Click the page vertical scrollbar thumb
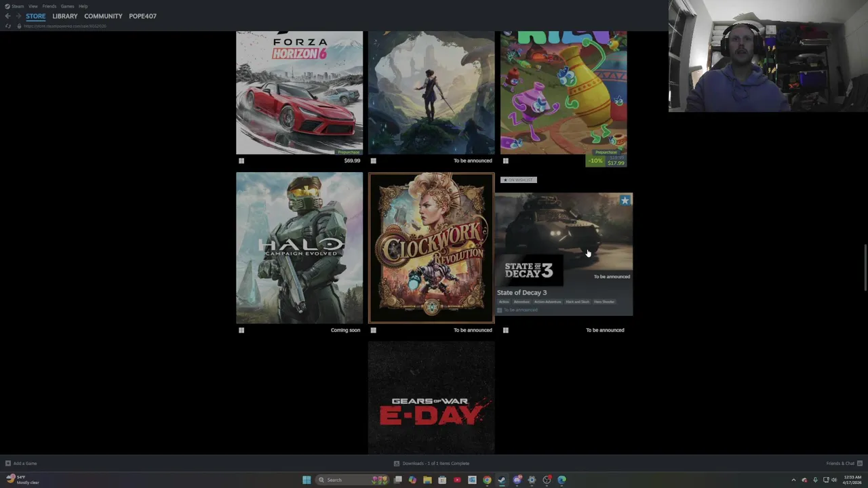Image resolution: width=868 pixels, height=488 pixels. pyautogui.click(x=865, y=268)
